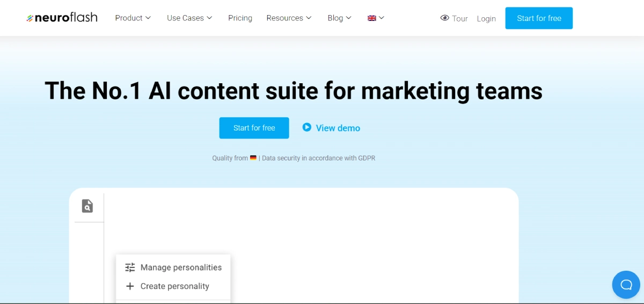Viewport: 644px width, 304px height.
Task: Click the plus icon for Create personality
Action: click(x=130, y=286)
